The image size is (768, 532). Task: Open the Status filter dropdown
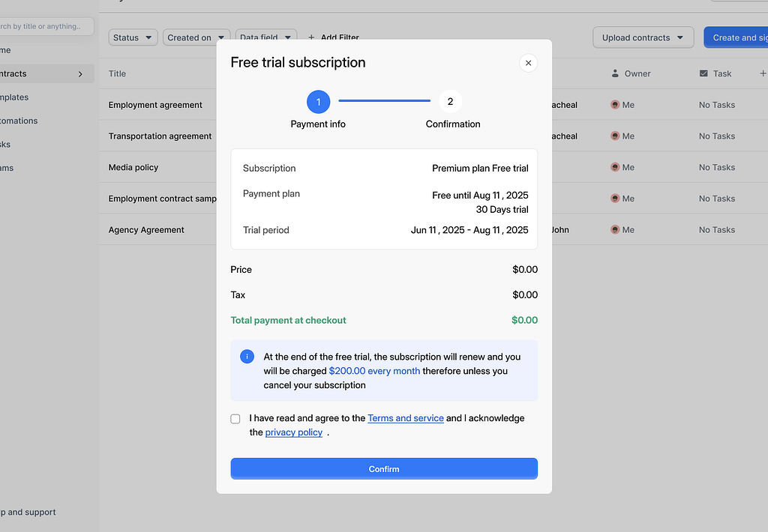(133, 37)
